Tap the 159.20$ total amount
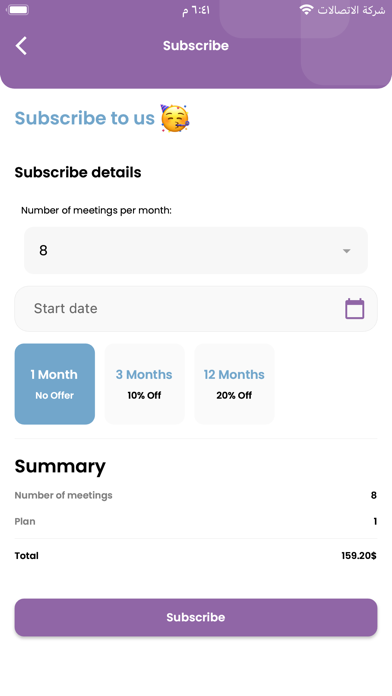 coord(359,556)
